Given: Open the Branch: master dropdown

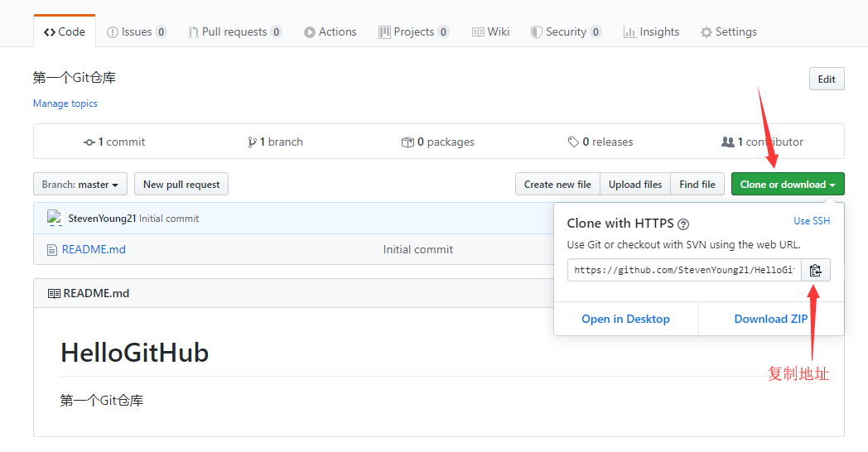Looking at the screenshot, I should point(80,185).
